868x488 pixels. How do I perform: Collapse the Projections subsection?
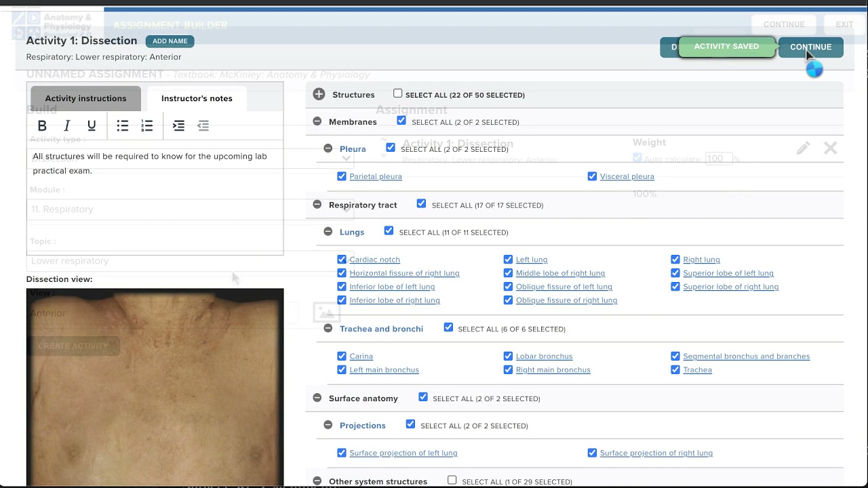coord(328,426)
